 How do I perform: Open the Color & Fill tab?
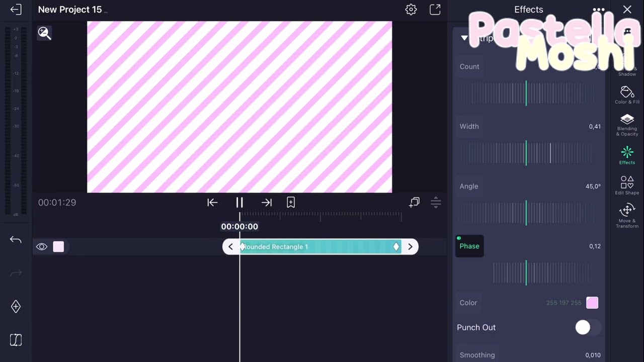pyautogui.click(x=627, y=95)
